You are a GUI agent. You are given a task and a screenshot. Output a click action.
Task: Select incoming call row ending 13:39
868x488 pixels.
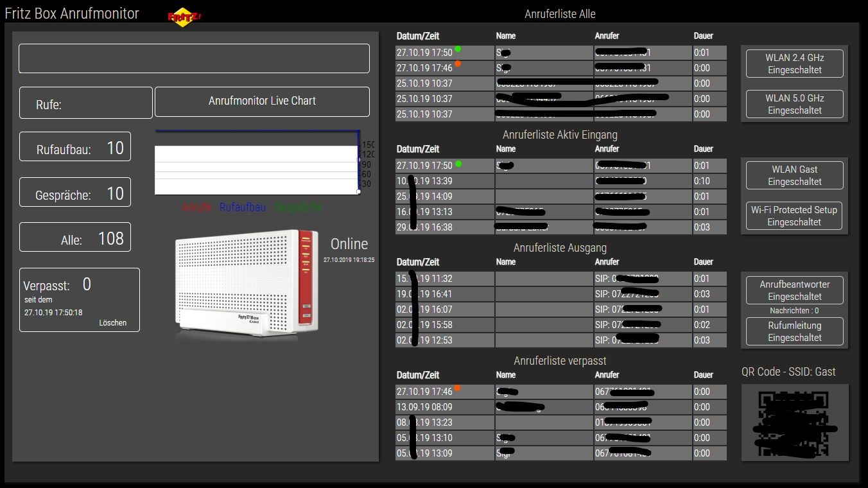pos(561,181)
